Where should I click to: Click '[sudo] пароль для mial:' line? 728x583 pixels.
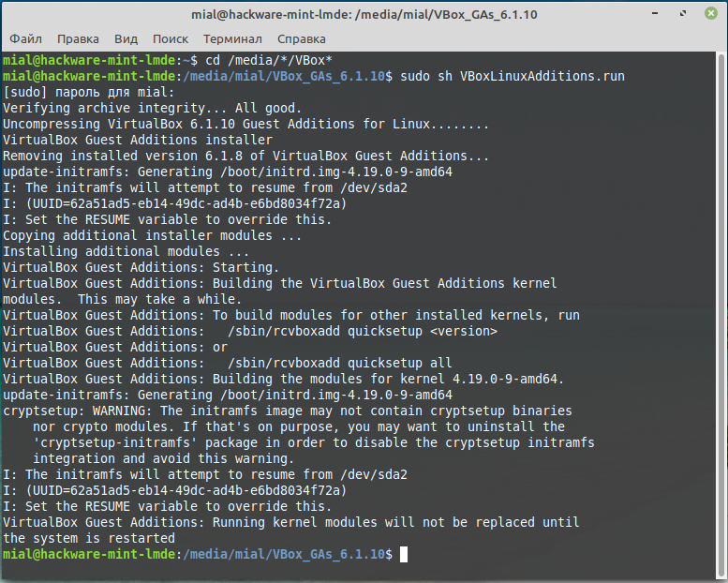89,92
